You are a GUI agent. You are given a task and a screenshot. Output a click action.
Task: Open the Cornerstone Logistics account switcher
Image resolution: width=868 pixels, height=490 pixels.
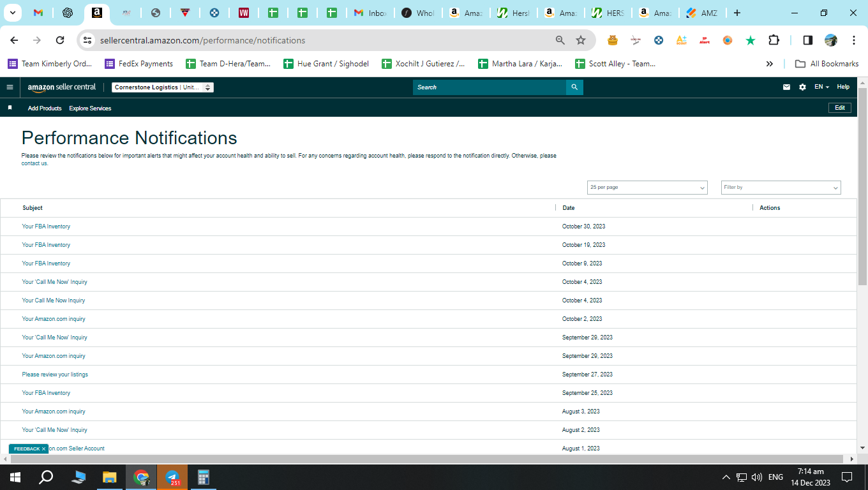tap(163, 87)
